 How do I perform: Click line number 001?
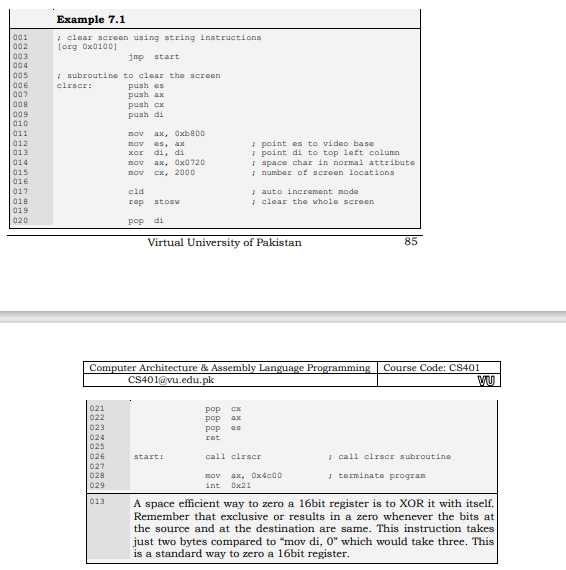(20, 37)
